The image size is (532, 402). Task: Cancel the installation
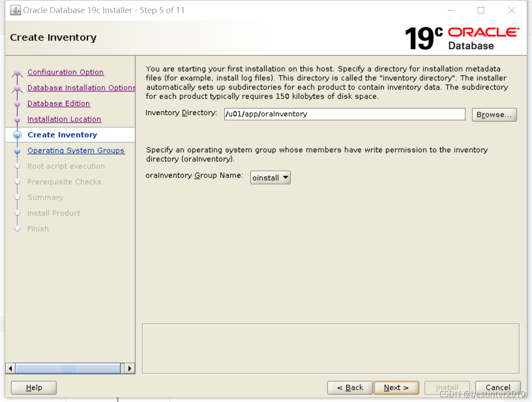pyautogui.click(x=498, y=388)
